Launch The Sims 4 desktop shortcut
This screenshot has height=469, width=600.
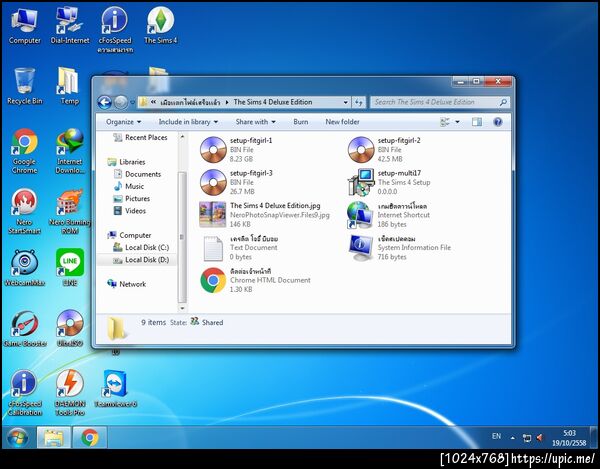(161, 27)
